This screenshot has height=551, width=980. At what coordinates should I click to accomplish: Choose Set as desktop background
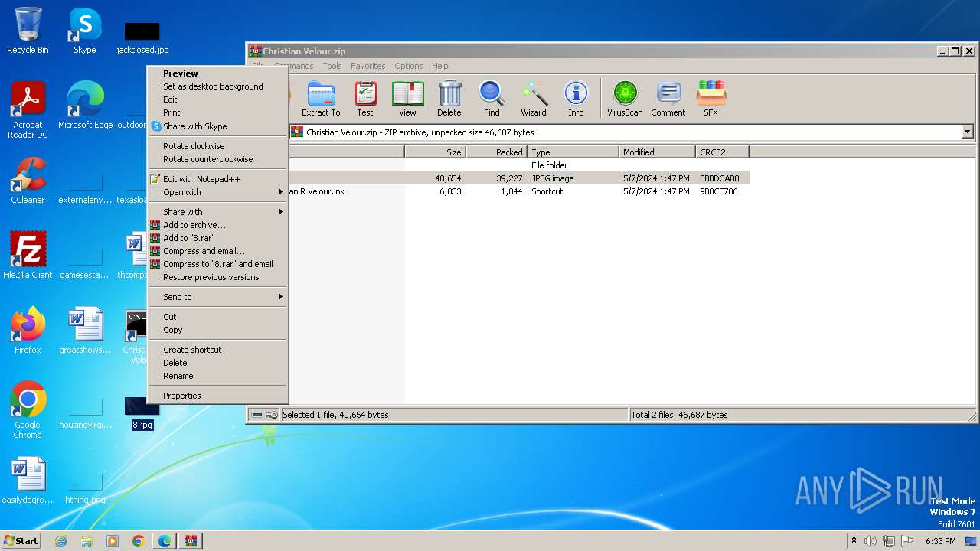tap(217, 86)
